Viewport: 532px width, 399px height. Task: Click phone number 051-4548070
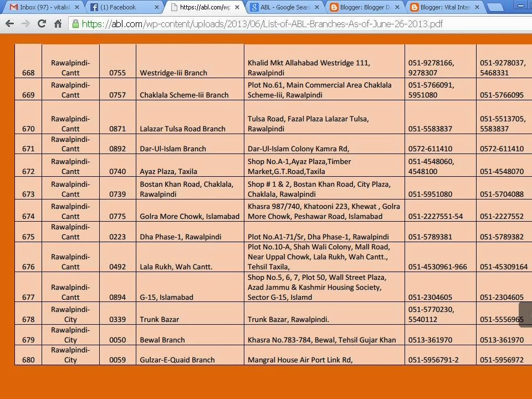[x=502, y=171]
